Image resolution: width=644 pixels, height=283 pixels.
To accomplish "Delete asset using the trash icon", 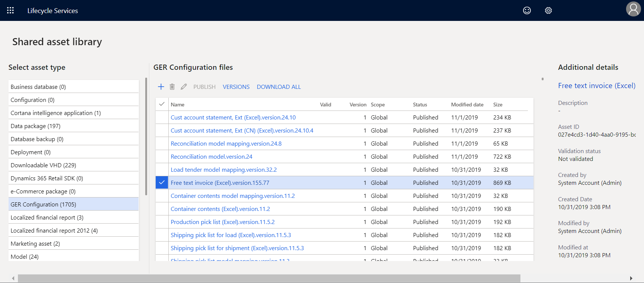I will pos(172,87).
